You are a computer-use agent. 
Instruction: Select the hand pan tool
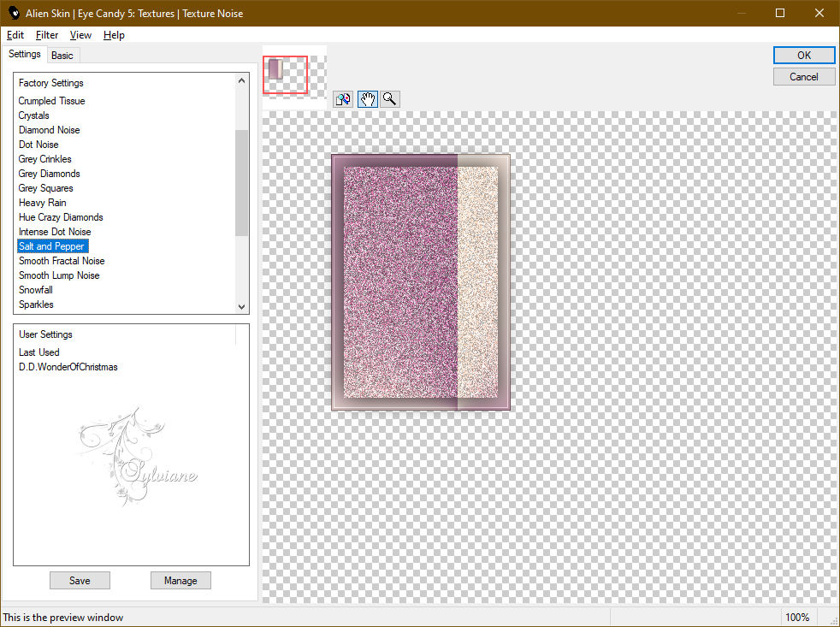[x=368, y=99]
